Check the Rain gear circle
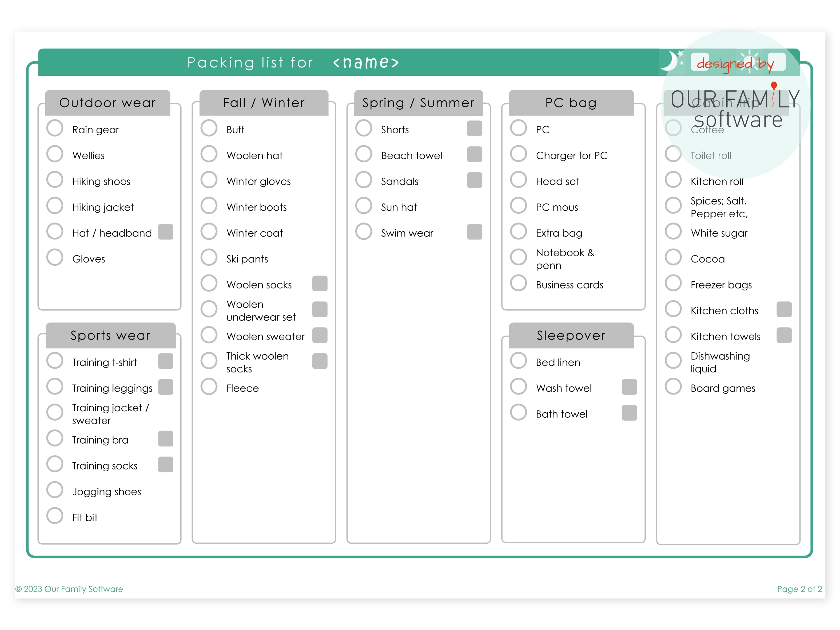This screenshot has width=840, height=630. click(x=55, y=128)
